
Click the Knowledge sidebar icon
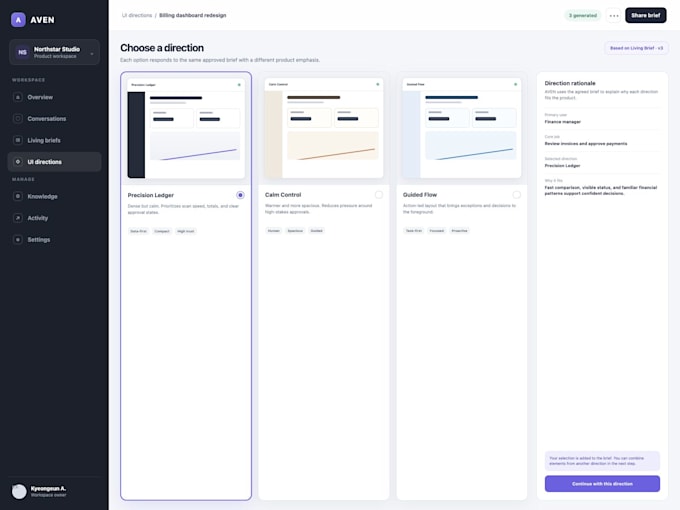(18, 196)
